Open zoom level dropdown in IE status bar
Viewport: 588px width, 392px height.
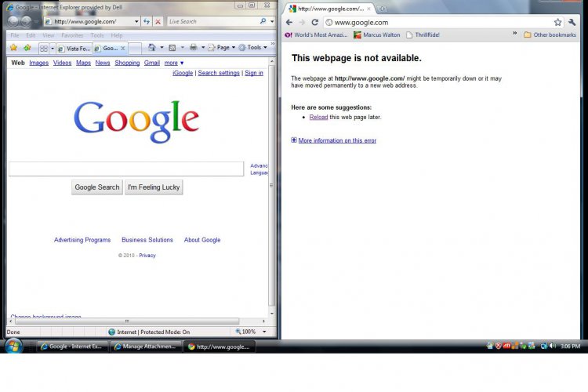264,332
